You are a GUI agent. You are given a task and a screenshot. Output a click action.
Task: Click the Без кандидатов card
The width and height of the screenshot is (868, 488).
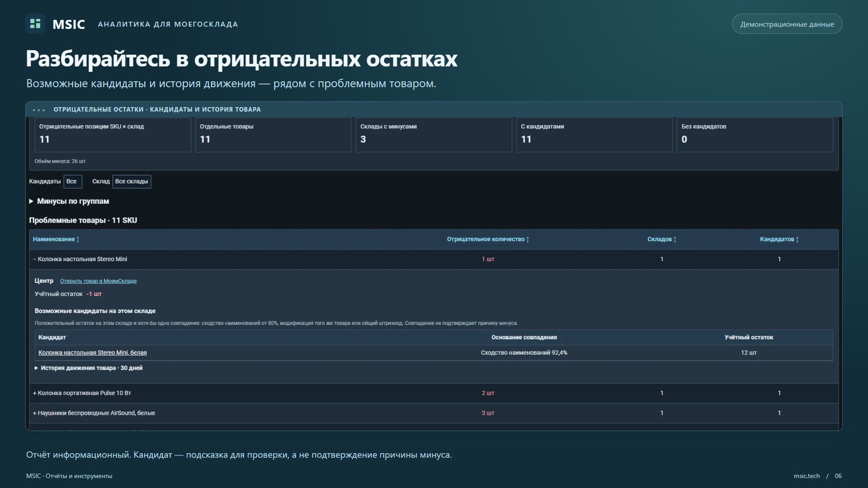pyautogui.click(x=755, y=135)
